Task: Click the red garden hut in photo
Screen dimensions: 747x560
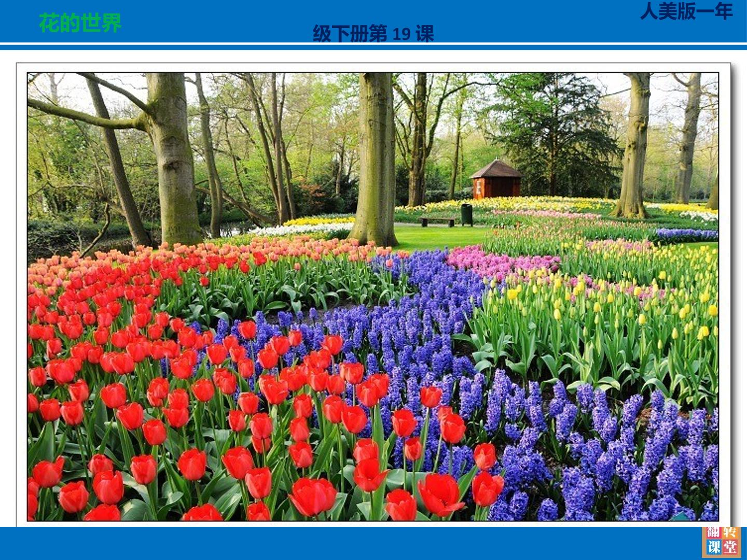Action: click(496, 179)
